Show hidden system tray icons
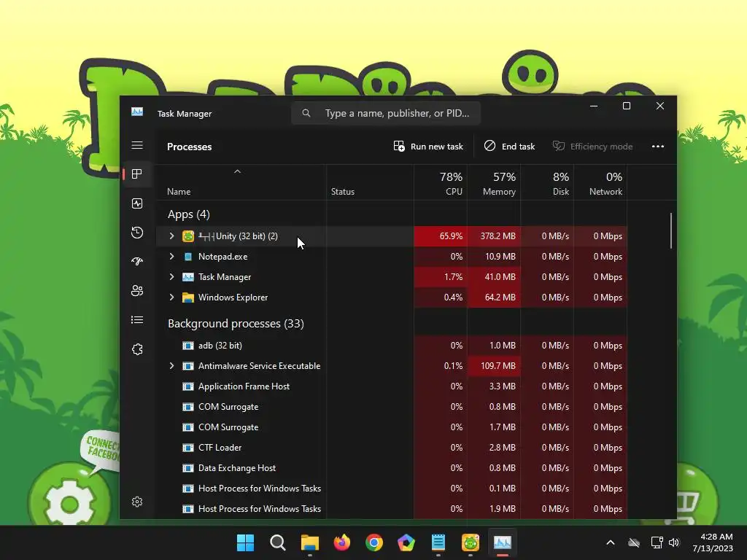Image resolution: width=747 pixels, height=560 pixels. 611,542
